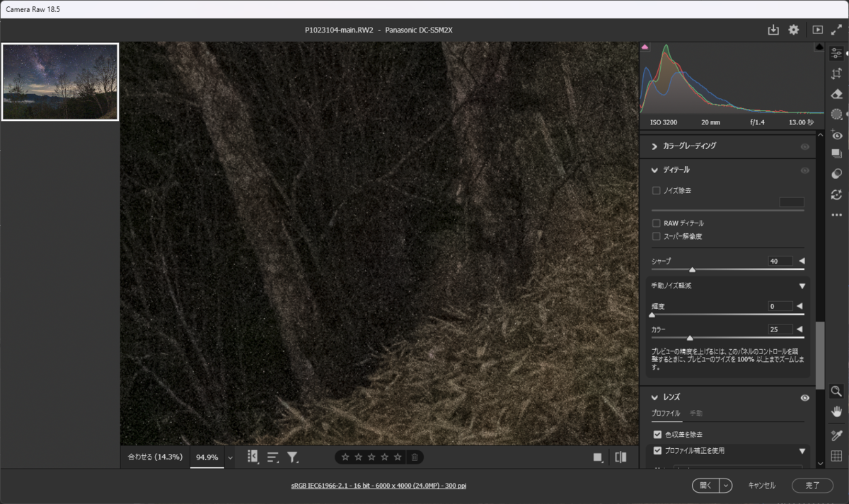Select the Zoom magnifier tool
The image size is (849, 504).
point(836,391)
